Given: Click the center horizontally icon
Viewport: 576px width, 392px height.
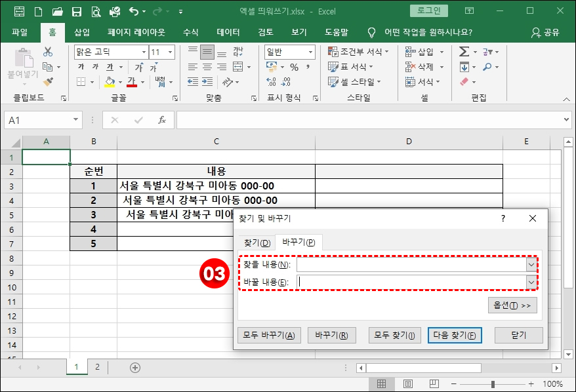Looking at the screenshot, I should pos(207,67).
